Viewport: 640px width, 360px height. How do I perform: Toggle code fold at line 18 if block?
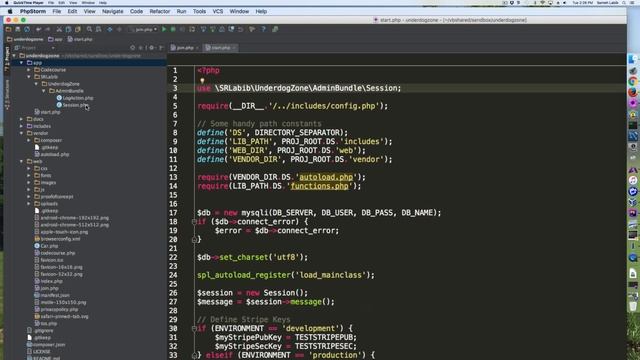click(194, 222)
